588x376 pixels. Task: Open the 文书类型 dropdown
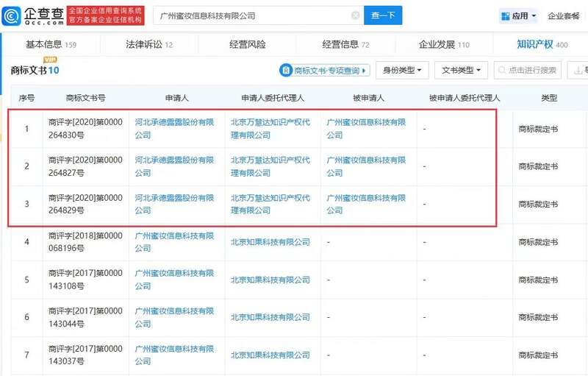coord(461,70)
